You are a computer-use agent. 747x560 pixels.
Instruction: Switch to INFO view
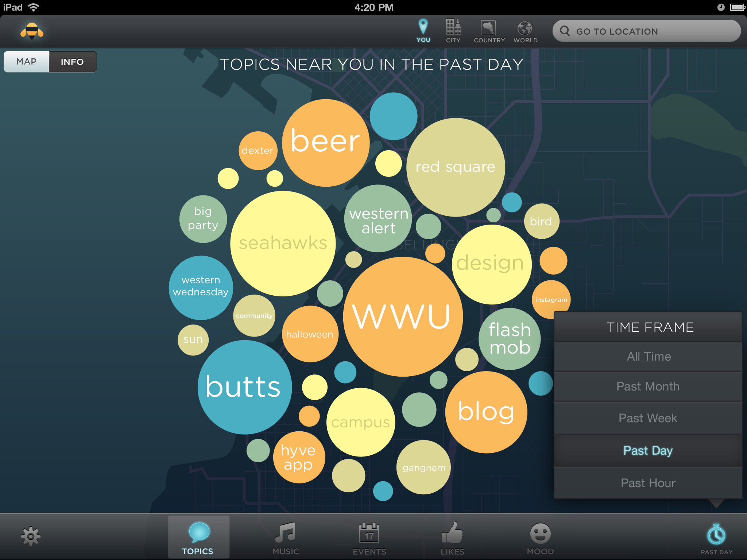[x=73, y=62]
